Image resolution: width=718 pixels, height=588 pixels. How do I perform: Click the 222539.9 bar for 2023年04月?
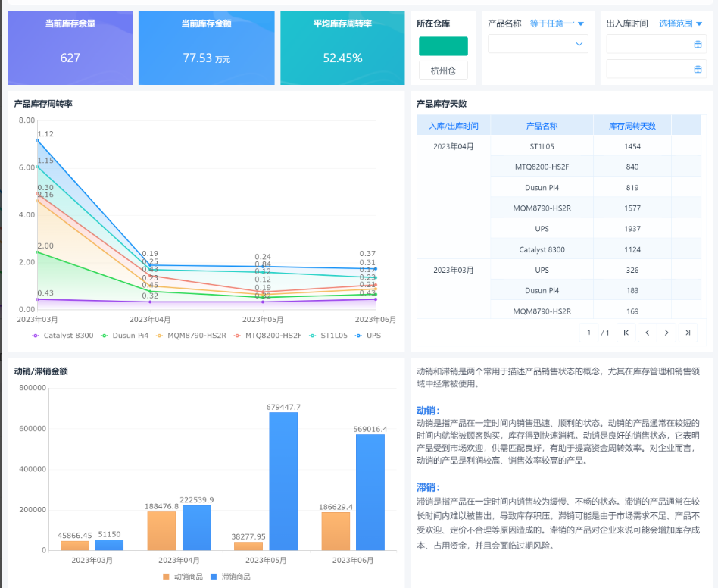pyautogui.click(x=197, y=527)
